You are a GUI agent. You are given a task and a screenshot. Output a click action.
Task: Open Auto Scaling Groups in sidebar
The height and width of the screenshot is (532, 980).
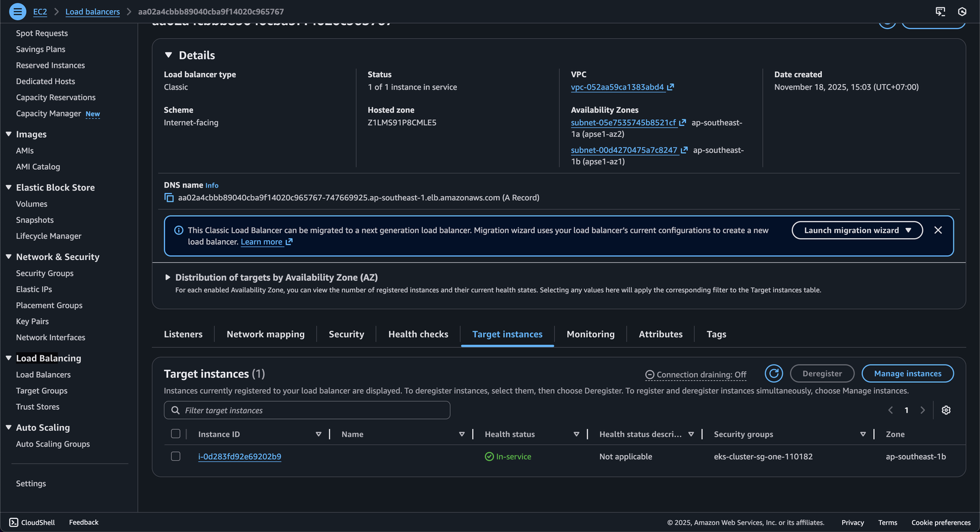tap(53, 444)
